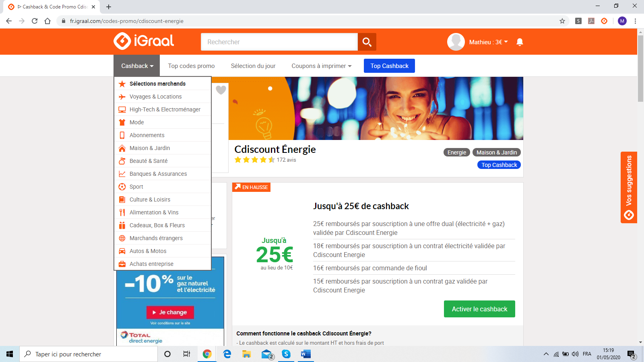Click Je change button in ad
Image resolution: width=644 pixels, height=362 pixels.
click(x=170, y=312)
